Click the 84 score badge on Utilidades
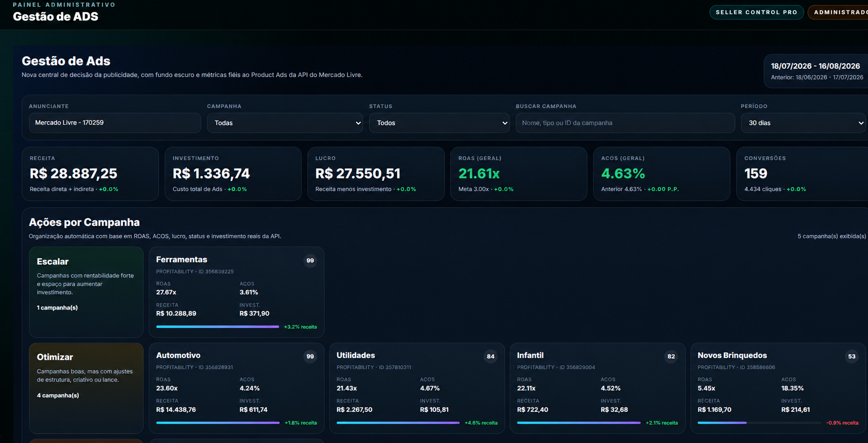Viewport: 868px width, 443px height. pyautogui.click(x=490, y=356)
